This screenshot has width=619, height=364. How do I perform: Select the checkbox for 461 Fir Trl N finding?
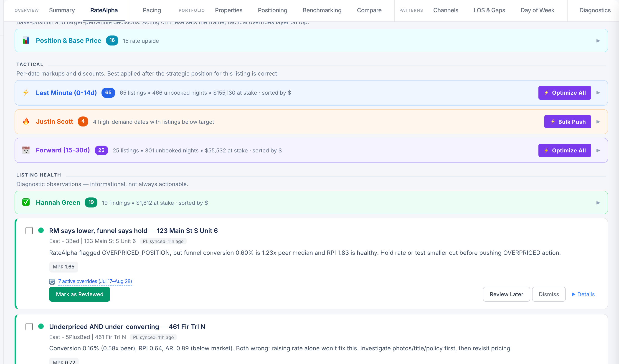pos(29,327)
